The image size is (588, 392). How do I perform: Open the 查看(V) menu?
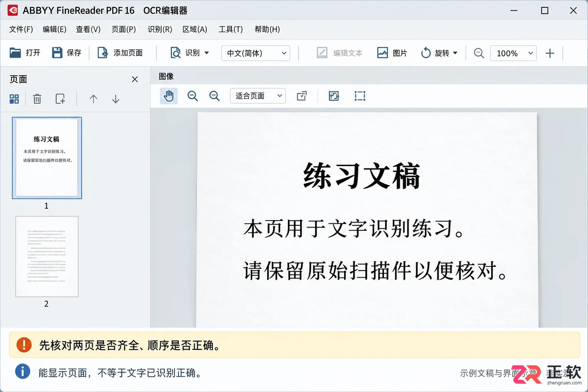pos(88,29)
